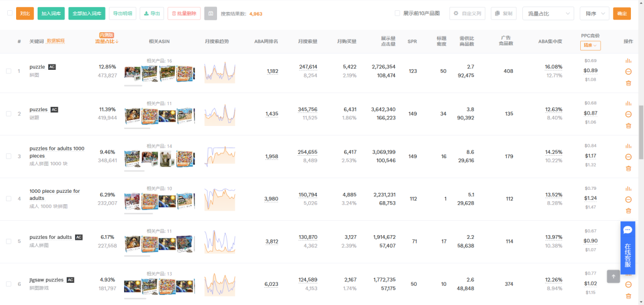Open chart icon for 1000 piece puzzle for adults
The image size is (644, 305).
(x=628, y=189)
